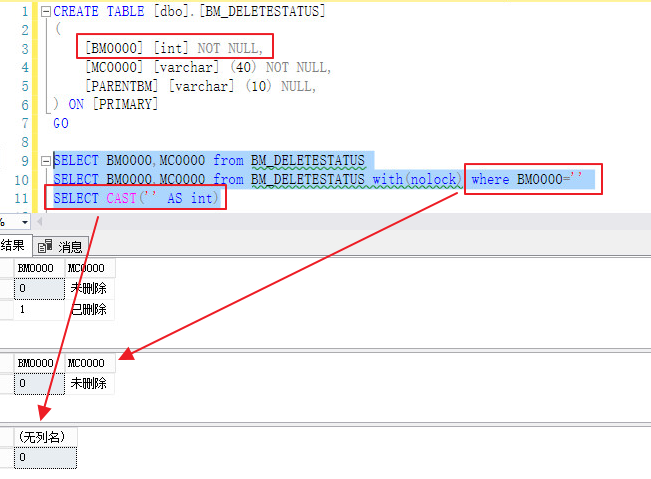Switch to the 结果 tab

click(13, 246)
